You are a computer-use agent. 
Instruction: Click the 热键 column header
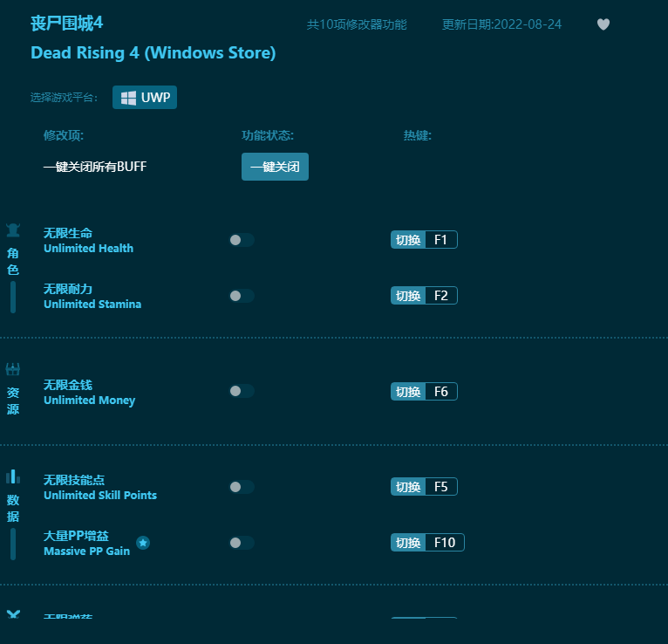418,135
